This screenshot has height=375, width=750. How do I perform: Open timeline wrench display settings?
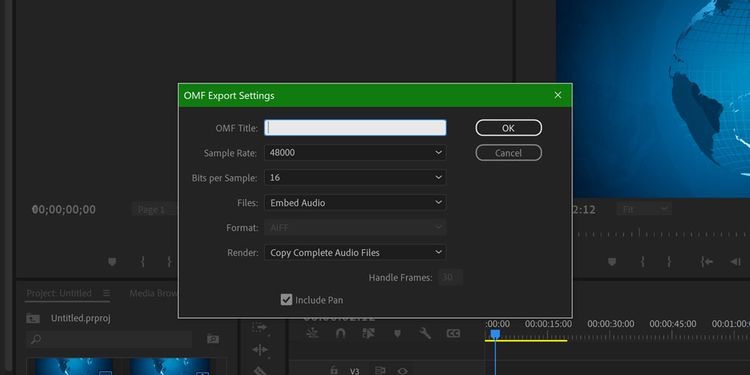tap(425, 333)
